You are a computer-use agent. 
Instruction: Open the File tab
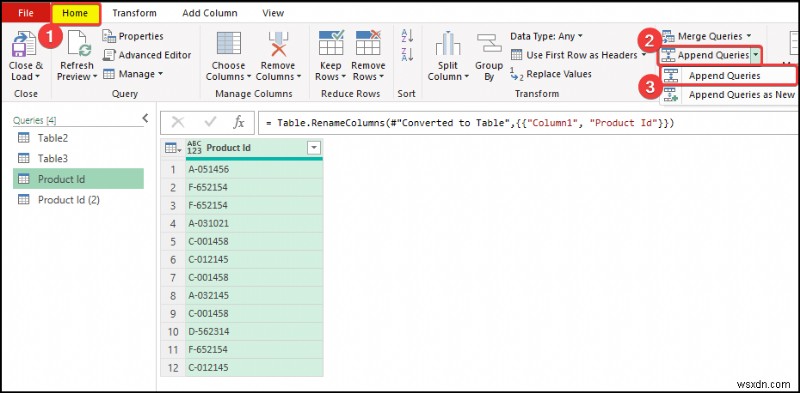click(26, 13)
